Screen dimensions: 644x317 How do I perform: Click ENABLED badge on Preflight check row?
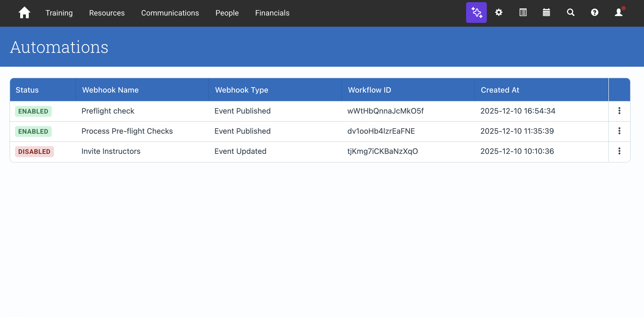coord(33,111)
